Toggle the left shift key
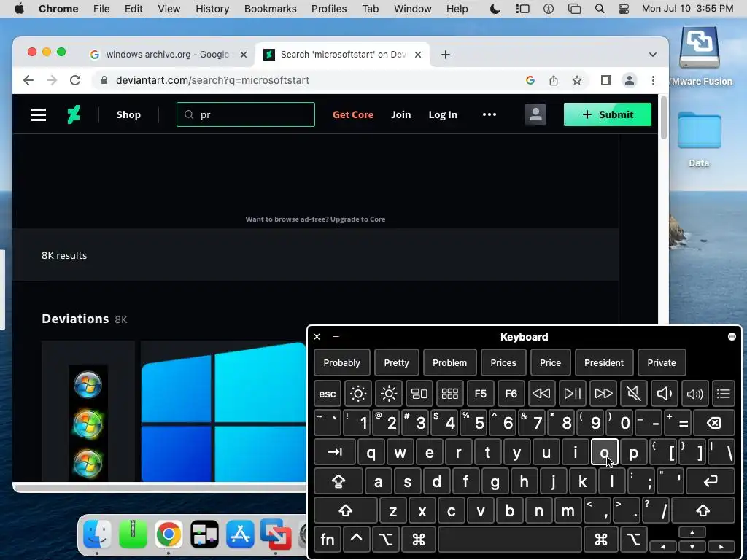 [345, 510]
